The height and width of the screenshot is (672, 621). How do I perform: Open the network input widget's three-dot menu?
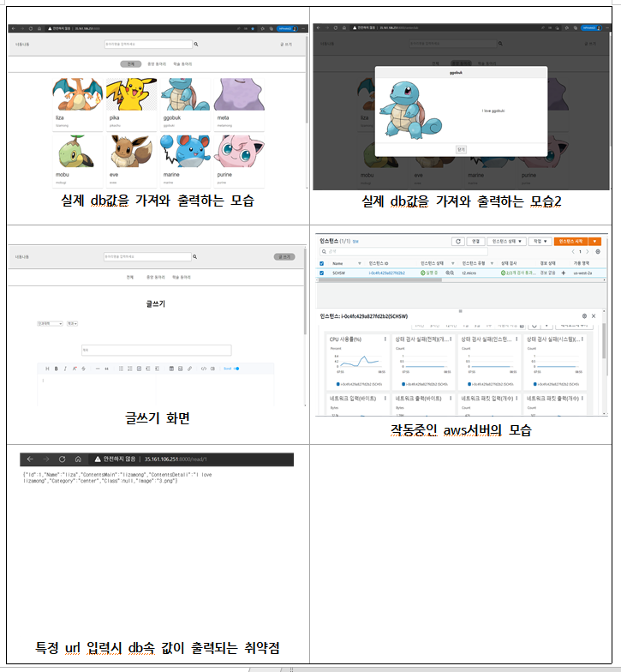[x=385, y=398]
